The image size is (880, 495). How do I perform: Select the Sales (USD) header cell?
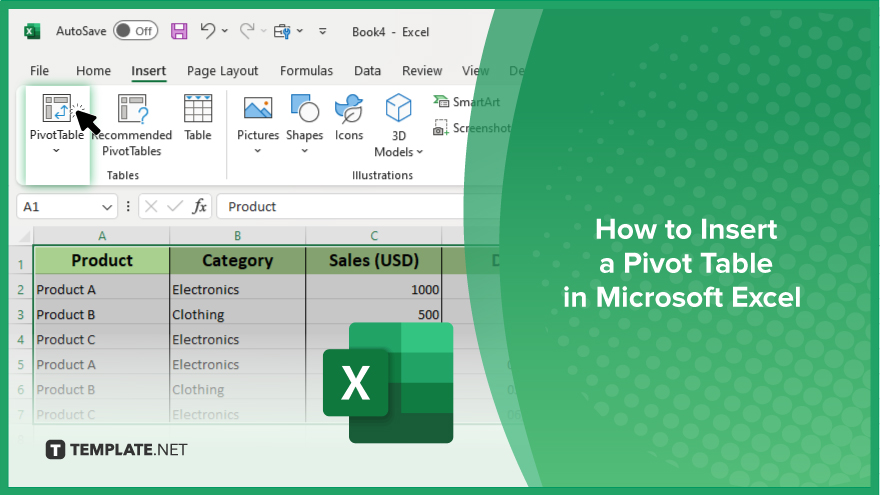click(374, 260)
